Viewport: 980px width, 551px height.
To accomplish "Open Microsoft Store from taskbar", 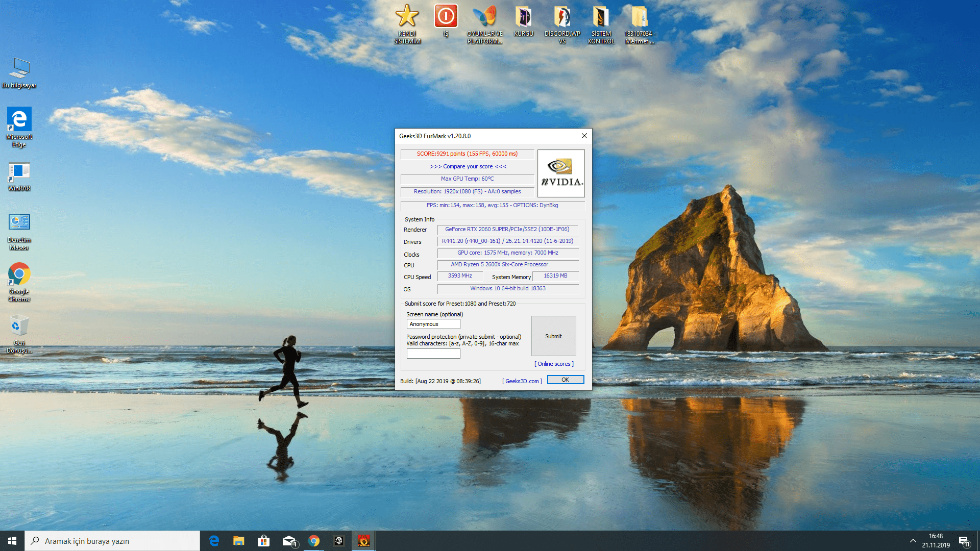I will (x=263, y=541).
